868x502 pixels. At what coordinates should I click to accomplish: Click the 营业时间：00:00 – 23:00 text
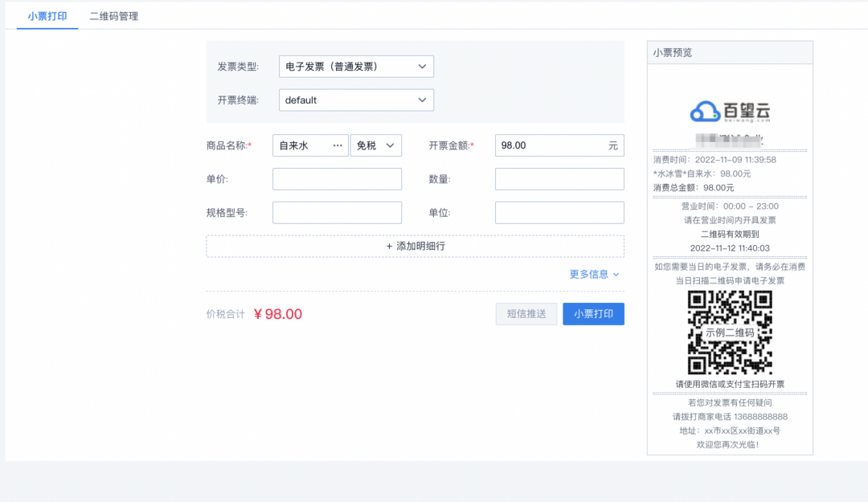tap(730, 206)
